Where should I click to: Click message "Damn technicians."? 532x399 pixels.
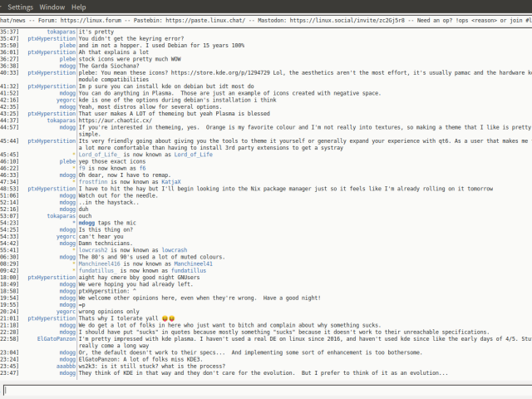(x=106, y=244)
